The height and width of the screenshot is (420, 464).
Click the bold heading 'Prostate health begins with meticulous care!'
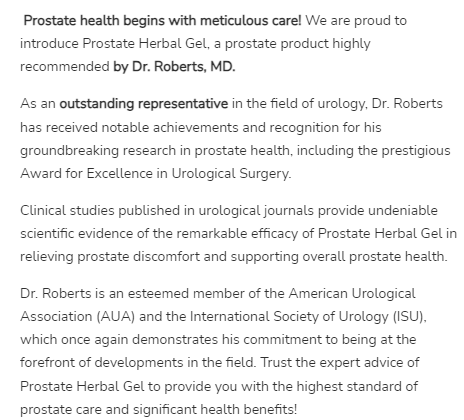coord(162,21)
